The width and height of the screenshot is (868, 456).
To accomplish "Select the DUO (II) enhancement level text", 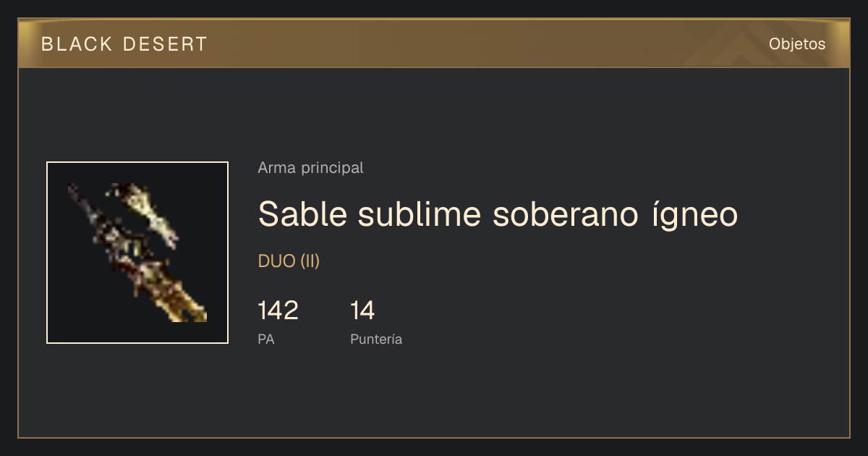I will [289, 262].
